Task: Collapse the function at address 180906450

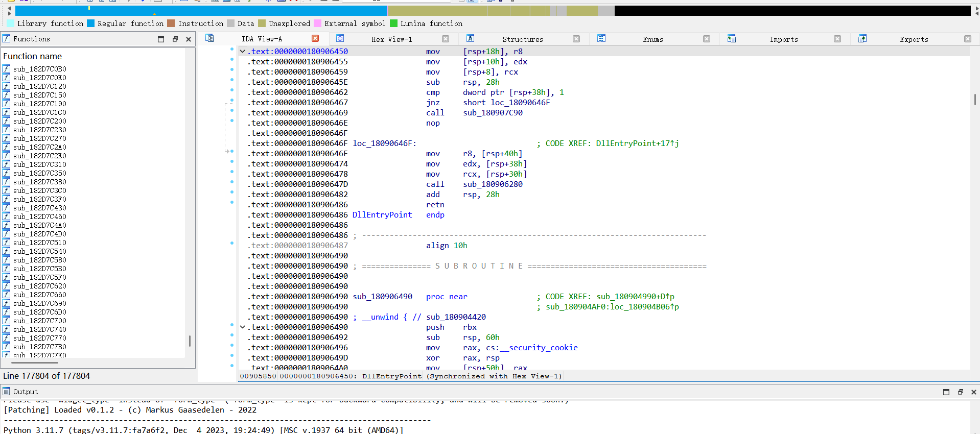Action: tap(243, 51)
